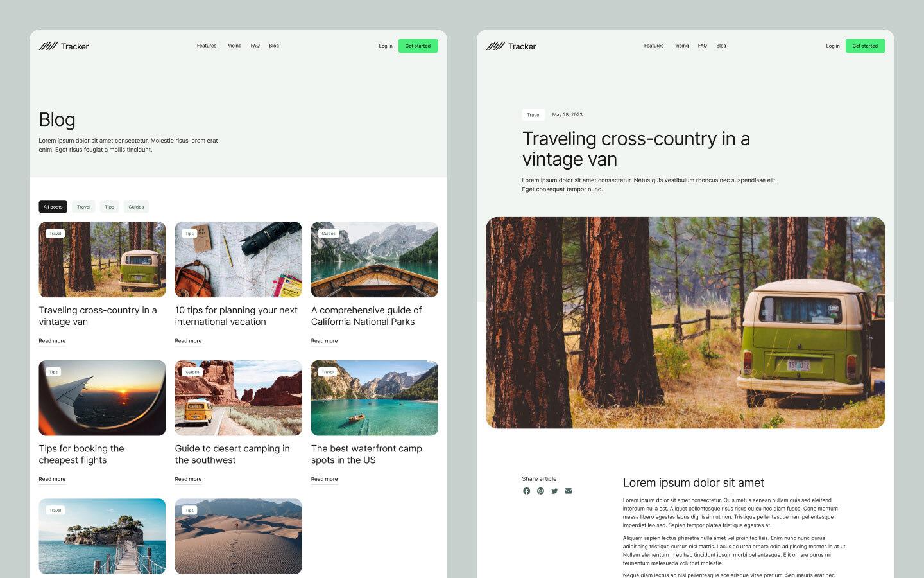924x578 pixels.
Task: Open the Travel tag on the vintage van article
Action: tap(533, 114)
